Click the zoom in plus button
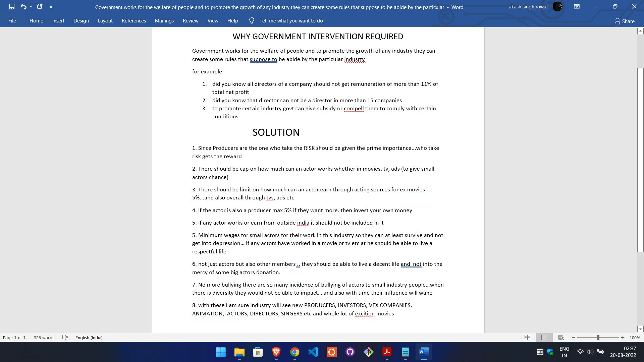Screen dimensions: 644x362 [623, 338]
